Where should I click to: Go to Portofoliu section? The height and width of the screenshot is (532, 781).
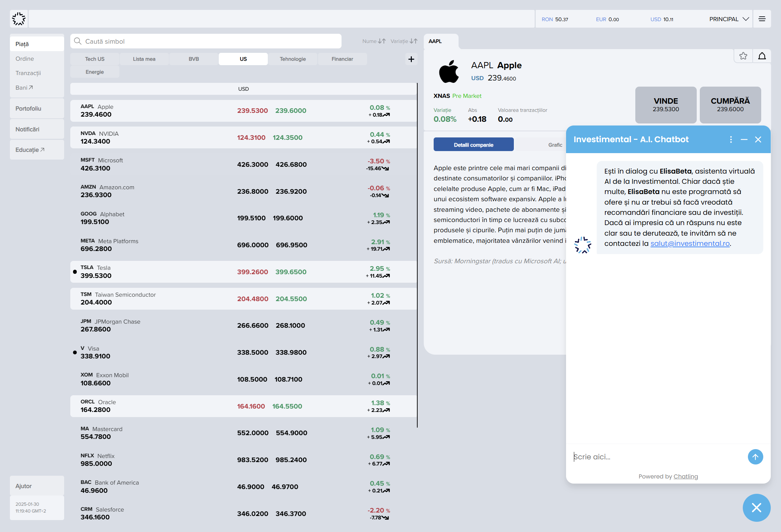(x=37, y=108)
